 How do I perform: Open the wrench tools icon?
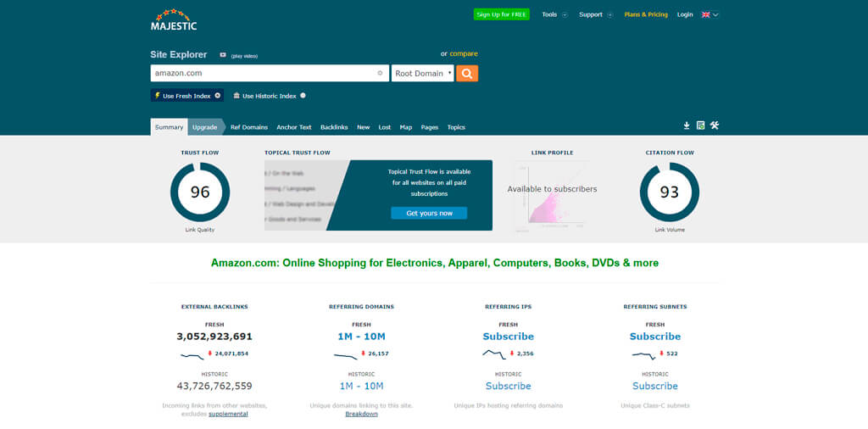coord(714,125)
